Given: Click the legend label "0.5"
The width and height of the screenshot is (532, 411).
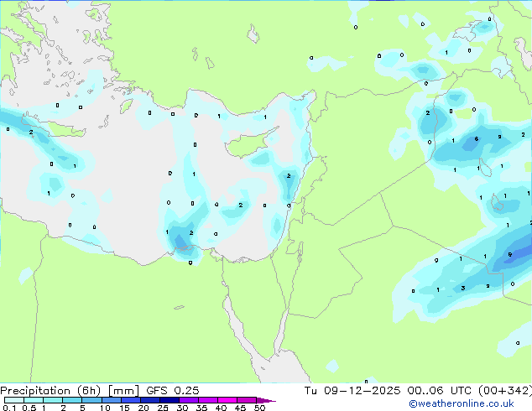Looking at the screenshot, I should 29,408.
